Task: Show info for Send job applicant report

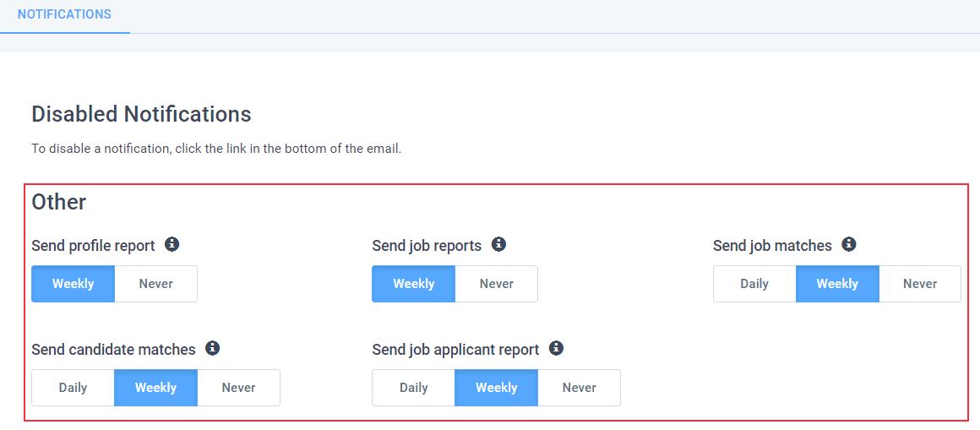Action: point(556,348)
